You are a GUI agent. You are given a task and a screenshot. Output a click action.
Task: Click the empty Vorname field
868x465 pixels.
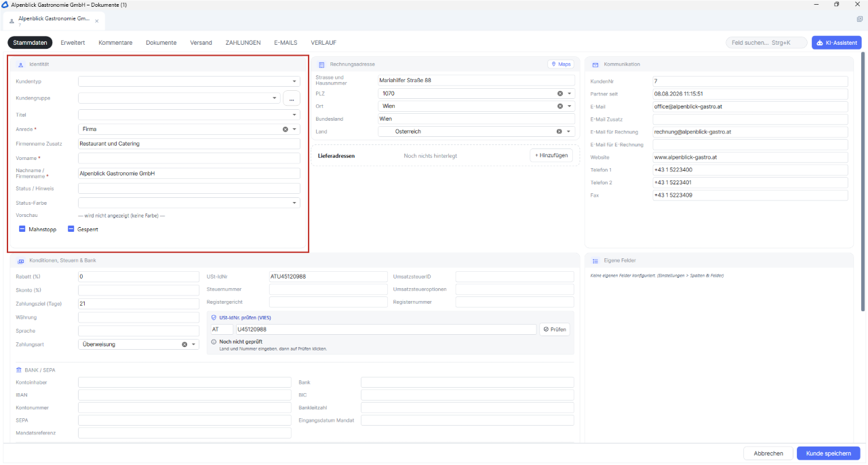[x=189, y=158]
